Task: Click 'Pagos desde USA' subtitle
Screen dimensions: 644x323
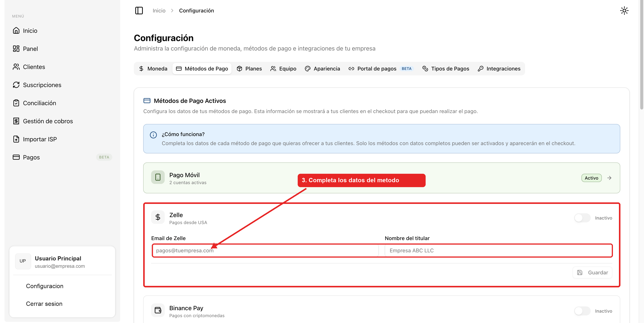Action: (x=188, y=223)
